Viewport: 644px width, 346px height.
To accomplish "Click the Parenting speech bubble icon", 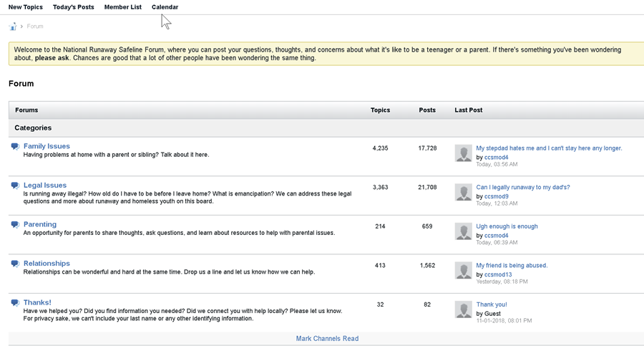I will coord(15,225).
